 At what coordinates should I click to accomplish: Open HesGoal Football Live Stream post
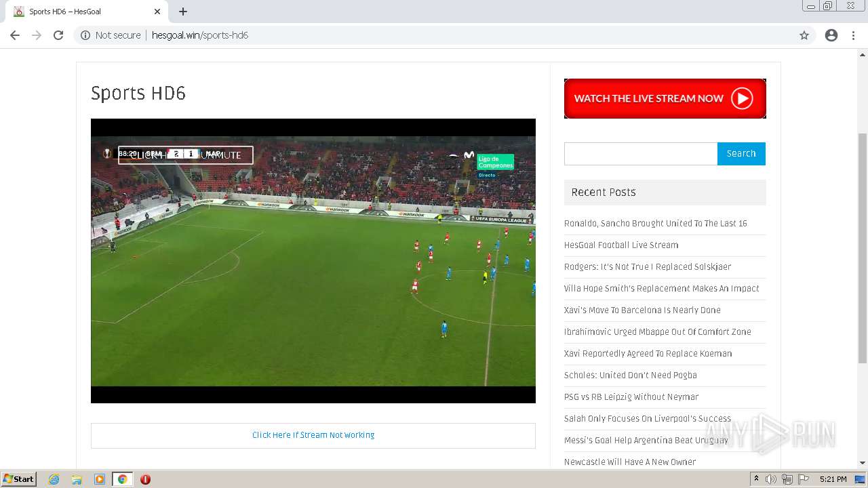(x=621, y=245)
